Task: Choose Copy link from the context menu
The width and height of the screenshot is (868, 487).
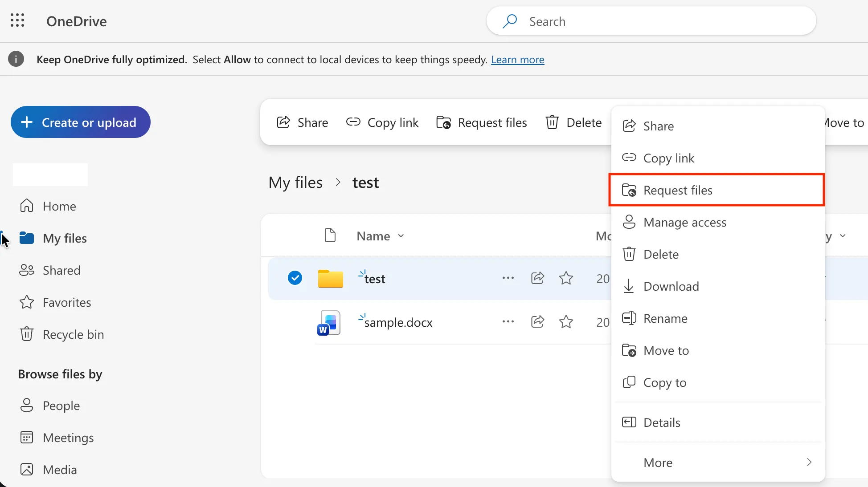Action: click(x=718, y=158)
